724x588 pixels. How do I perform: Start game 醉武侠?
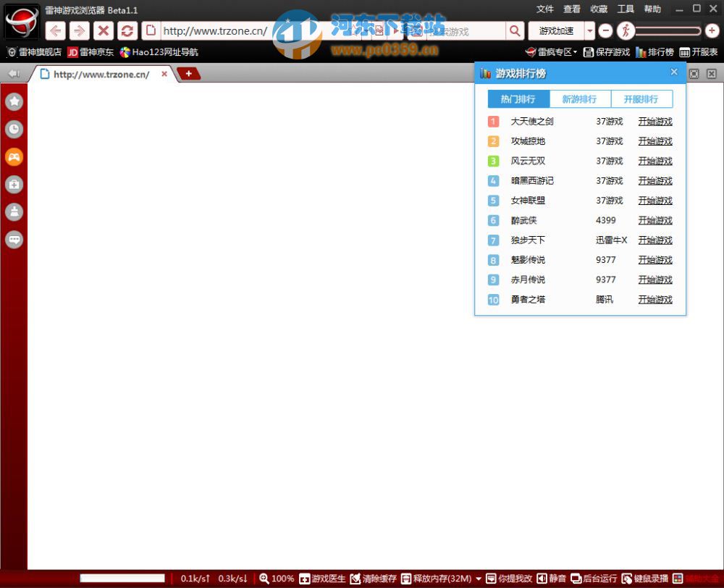point(655,221)
